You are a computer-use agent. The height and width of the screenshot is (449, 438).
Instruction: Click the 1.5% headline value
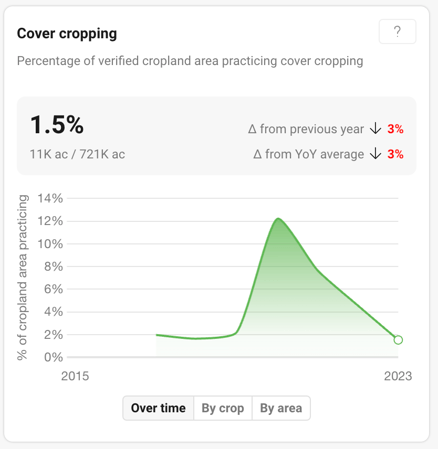click(57, 125)
